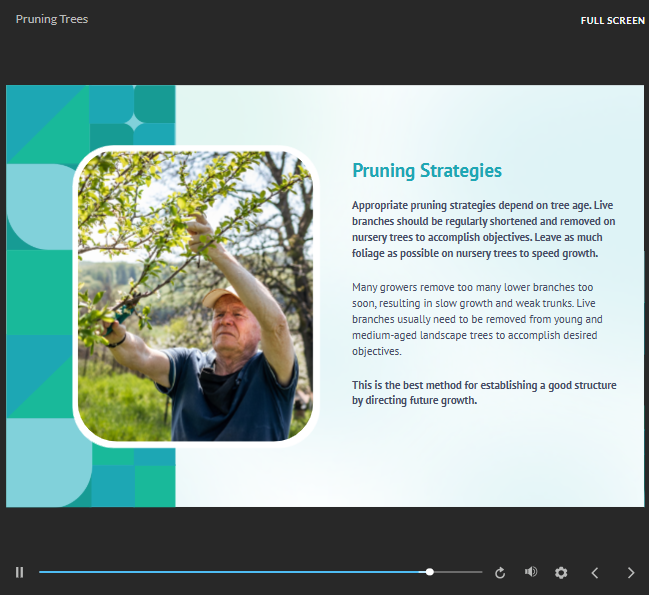Click the paragraph starting 'Appropriate pruning strategies'

[483, 229]
